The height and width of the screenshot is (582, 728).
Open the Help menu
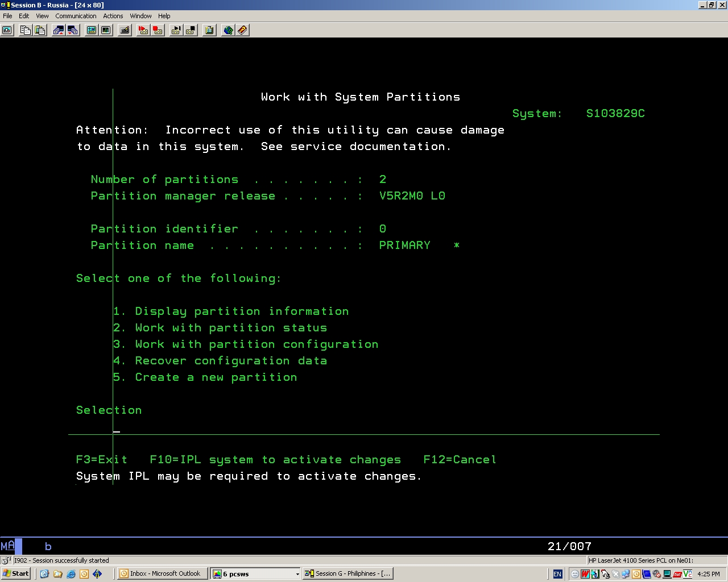click(x=164, y=16)
